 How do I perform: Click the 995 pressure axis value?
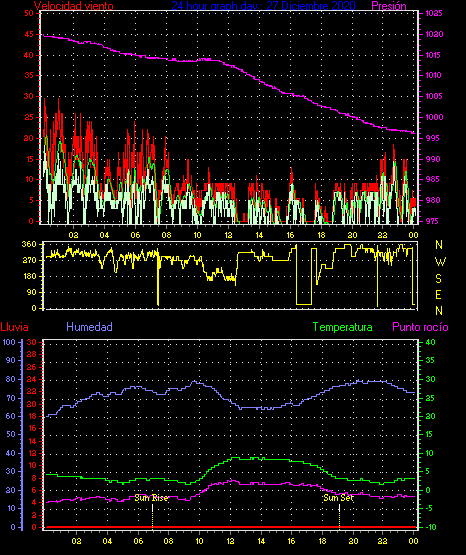click(432, 138)
